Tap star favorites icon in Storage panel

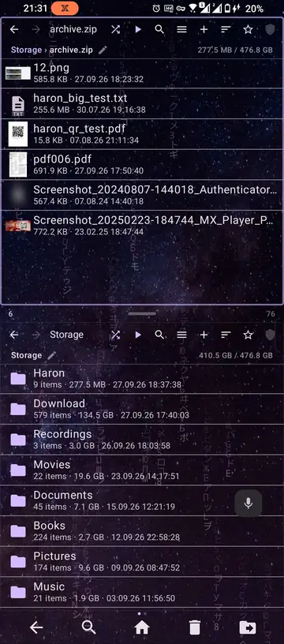(248, 335)
